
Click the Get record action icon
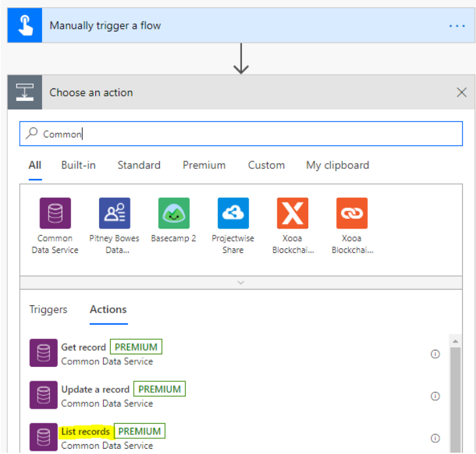pos(43,352)
